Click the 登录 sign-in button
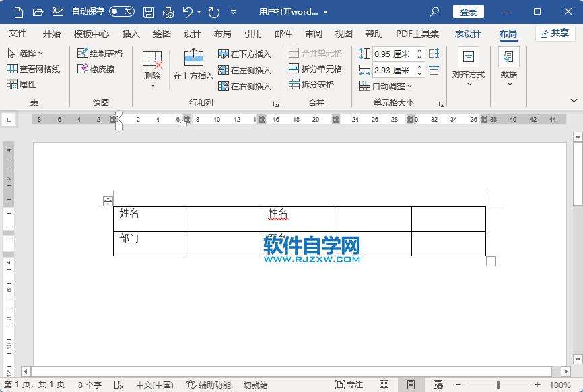Viewport: 583px width, 392px height. pyautogui.click(x=468, y=12)
